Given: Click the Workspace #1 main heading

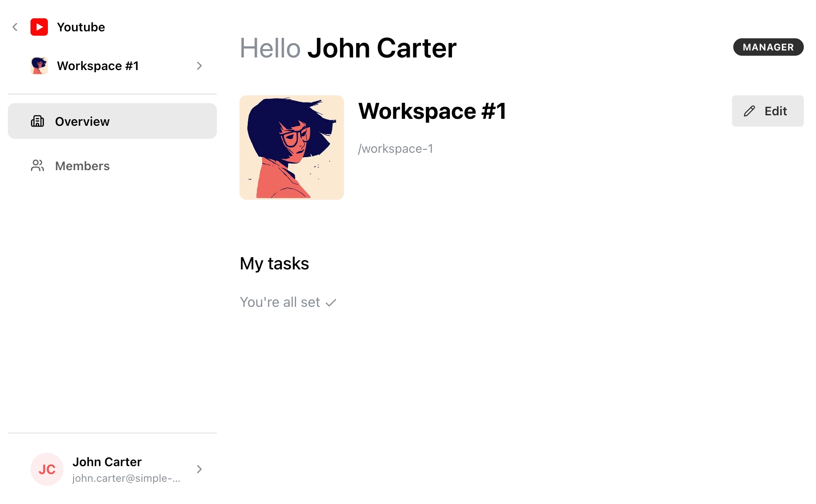Looking at the screenshot, I should pos(432,111).
